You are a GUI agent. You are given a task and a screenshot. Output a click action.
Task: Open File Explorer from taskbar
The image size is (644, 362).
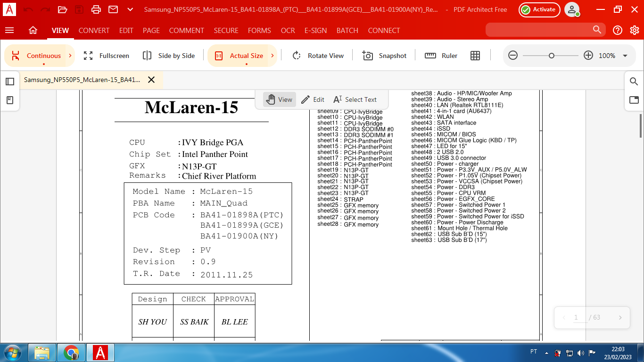[42, 352]
